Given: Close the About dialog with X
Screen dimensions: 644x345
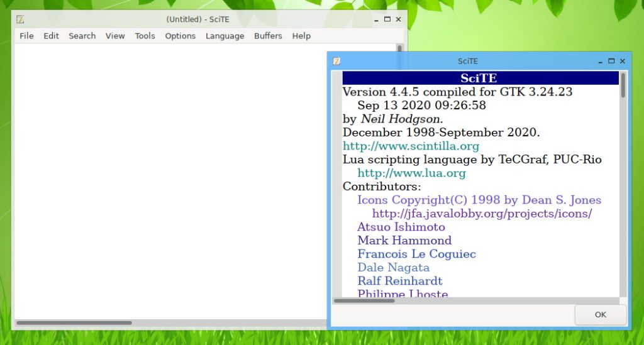Looking at the screenshot, I should [623, 61].
